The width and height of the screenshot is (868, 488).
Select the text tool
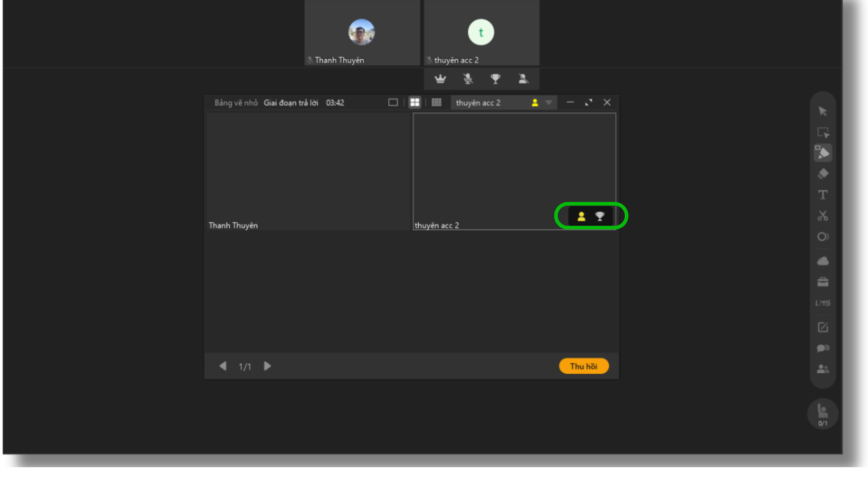[823, 195]
